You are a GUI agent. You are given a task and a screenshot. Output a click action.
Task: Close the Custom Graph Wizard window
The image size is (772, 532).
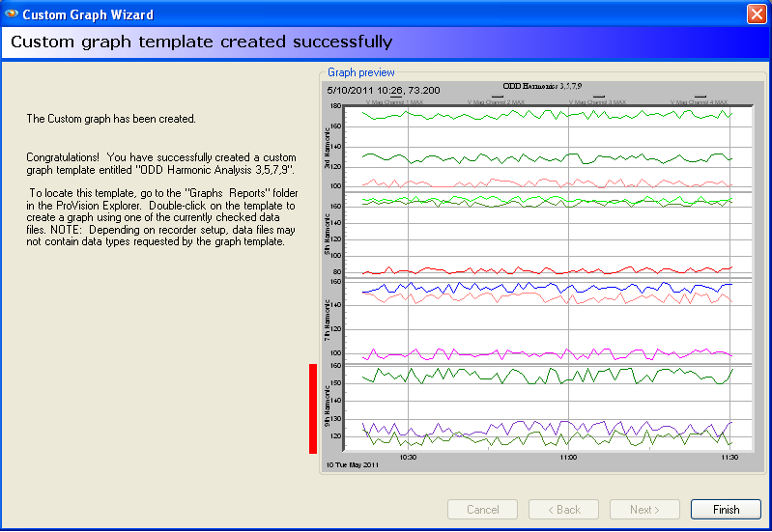click(x=757, y=14)
